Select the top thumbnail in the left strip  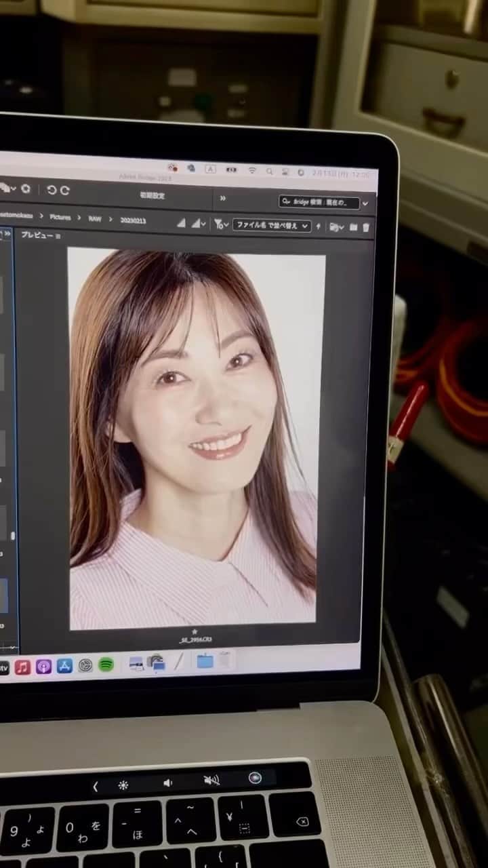2,295
